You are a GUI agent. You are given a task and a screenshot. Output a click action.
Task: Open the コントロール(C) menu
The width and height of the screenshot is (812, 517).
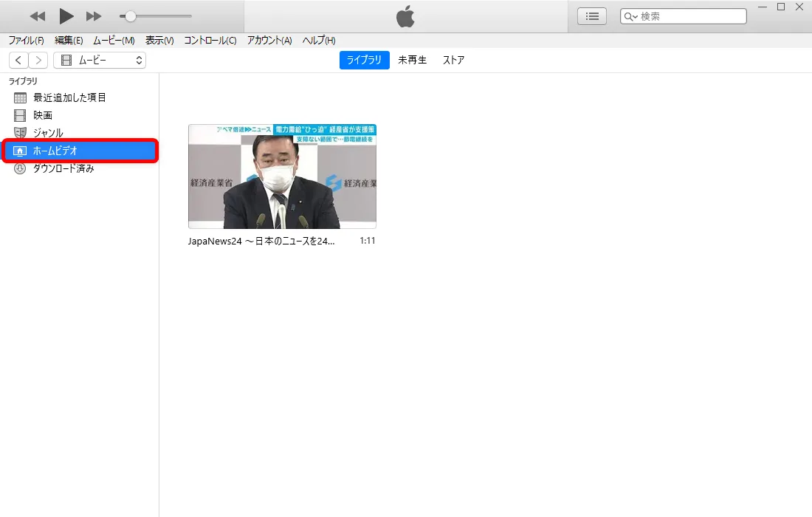(x=210, y=41)
